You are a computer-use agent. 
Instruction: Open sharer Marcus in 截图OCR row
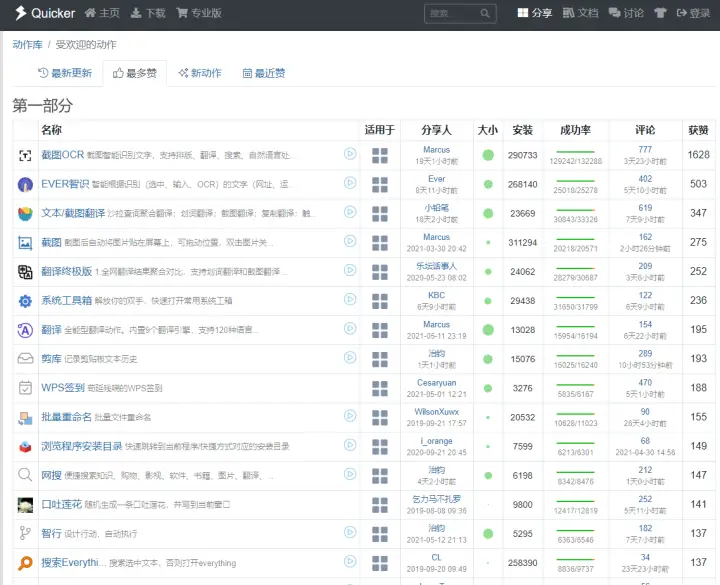point(436,150)
